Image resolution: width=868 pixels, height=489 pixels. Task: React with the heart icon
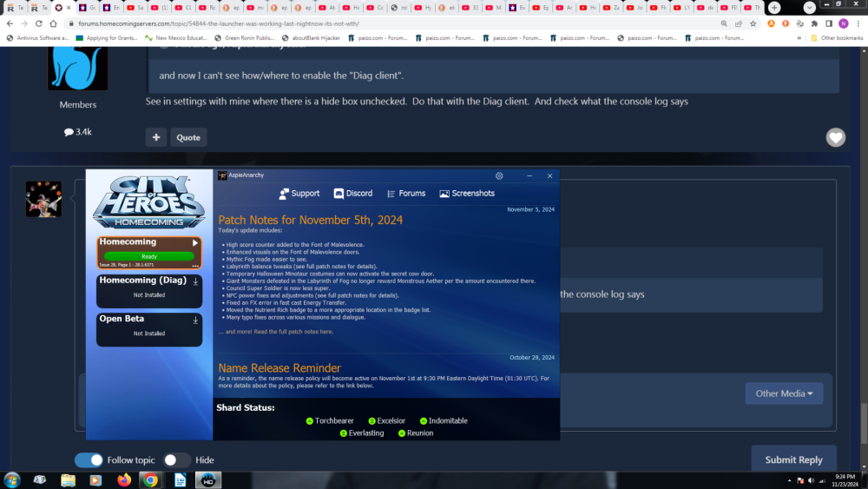(x=835, y=137)
